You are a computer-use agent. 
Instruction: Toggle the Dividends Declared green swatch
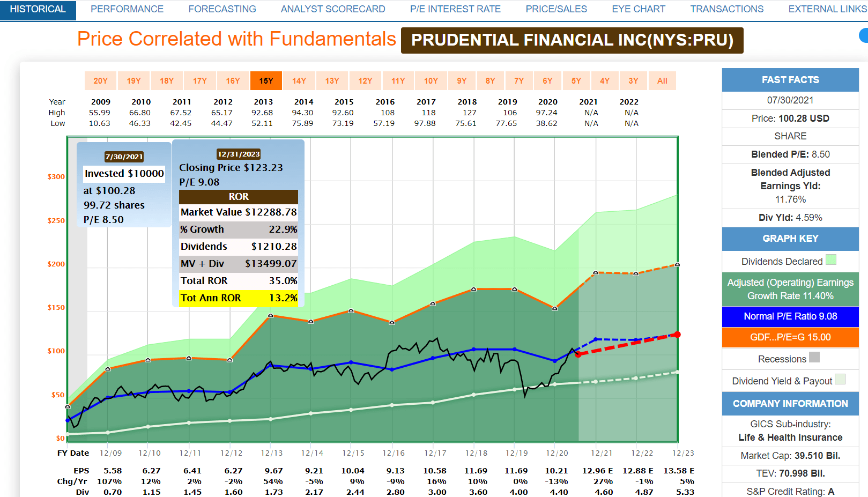[x=831, y=260]
